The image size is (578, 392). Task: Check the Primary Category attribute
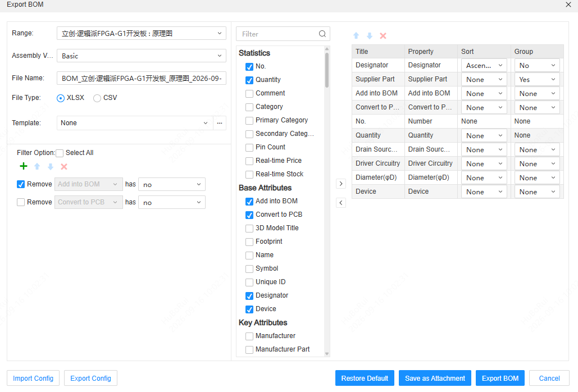(x=249, y=121)
